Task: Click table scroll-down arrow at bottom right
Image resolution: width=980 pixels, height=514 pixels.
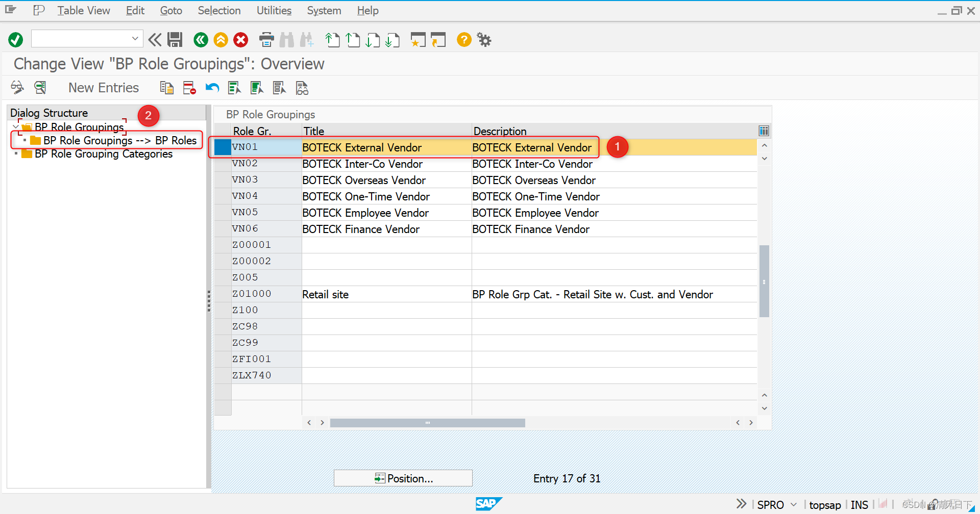Action: [764, 408]
